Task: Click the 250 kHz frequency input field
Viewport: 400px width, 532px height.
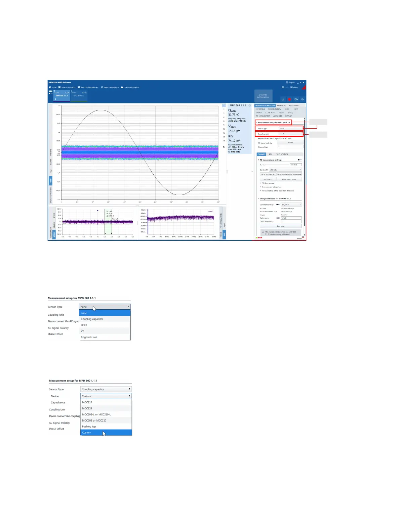Action: pyautogui.click(x=296, y=165)
